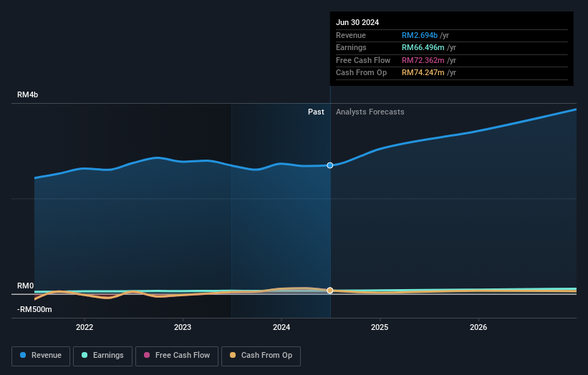This screenshot has height=375, width=588.
Task: Click the Free Cash Flow label in tooltip
Action: [363, 60]
